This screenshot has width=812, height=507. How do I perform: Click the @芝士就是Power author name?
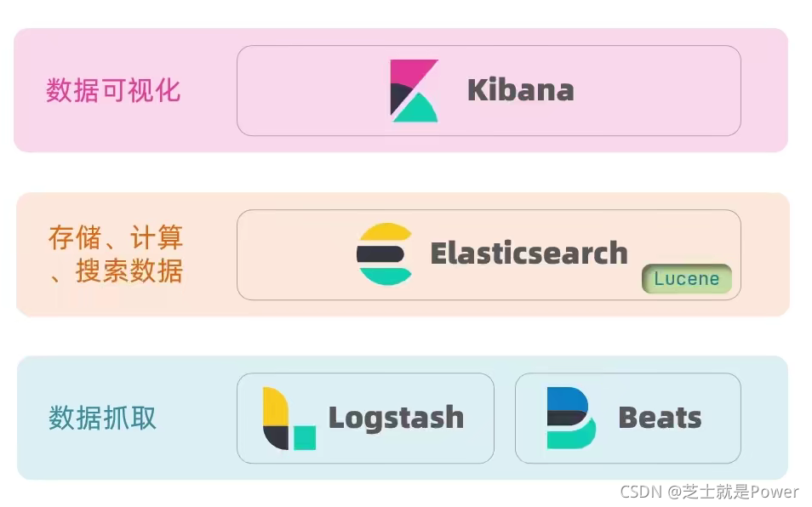733,492
